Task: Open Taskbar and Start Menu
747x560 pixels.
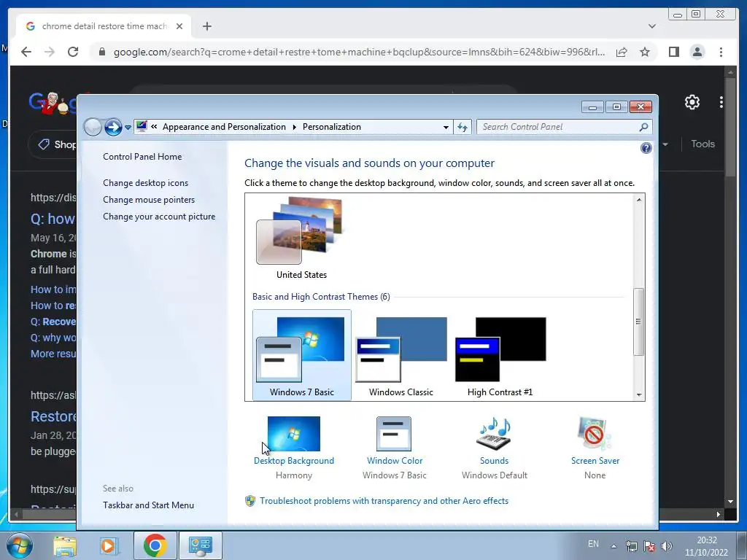Action: tap(148, 505)
